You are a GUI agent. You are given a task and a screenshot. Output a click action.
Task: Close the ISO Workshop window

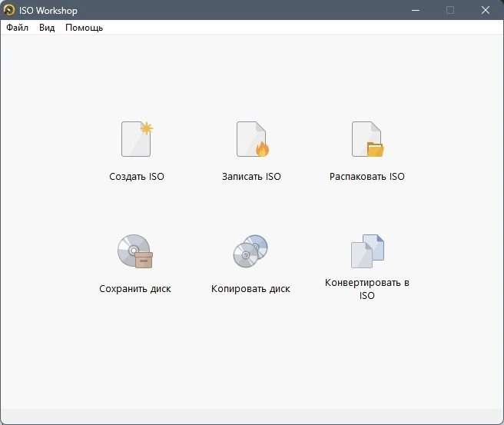click(x=486, y=10)
